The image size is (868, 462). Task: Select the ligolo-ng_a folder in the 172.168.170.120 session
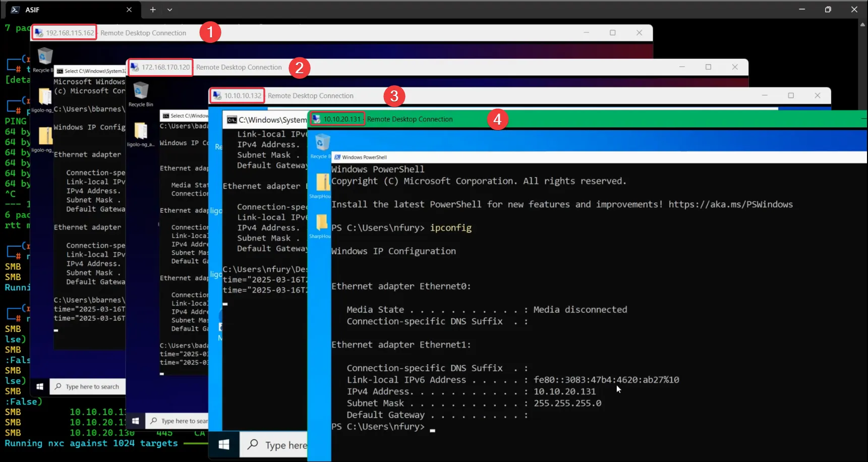click(141, 133)
